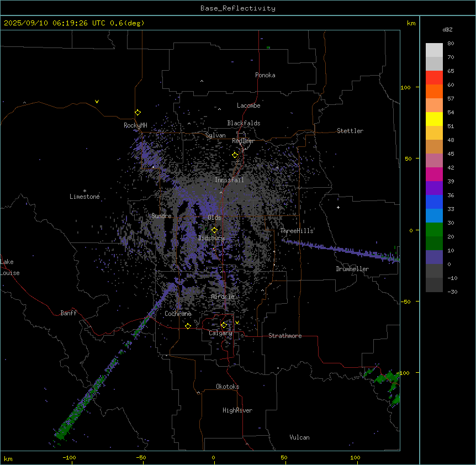Click the Innisfail city label
The image size is (476, 465).
click(x=229, y=180)
